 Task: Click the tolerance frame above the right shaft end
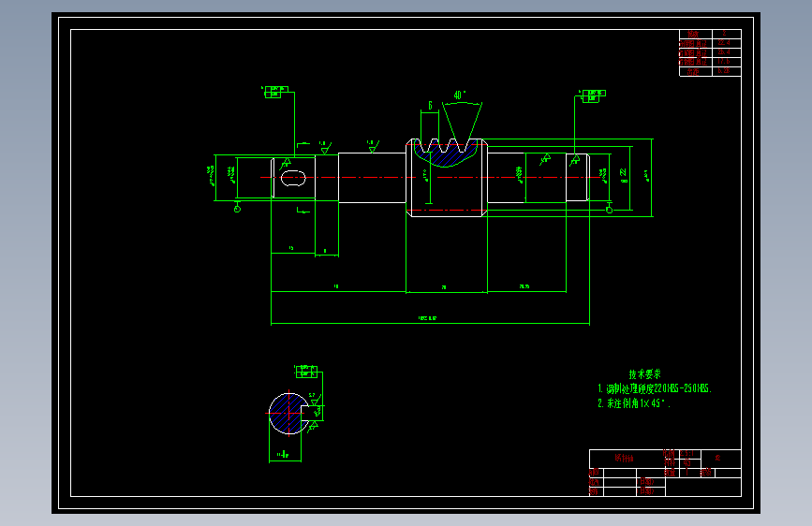[x=593, y=95]
